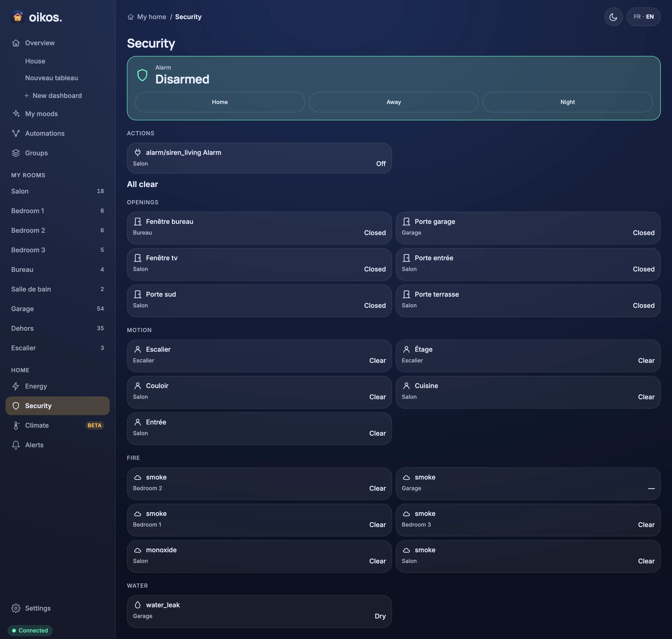The image size is (672, 639).
Task: Open the Bedroom 2 room
Action: click(57, 230)
